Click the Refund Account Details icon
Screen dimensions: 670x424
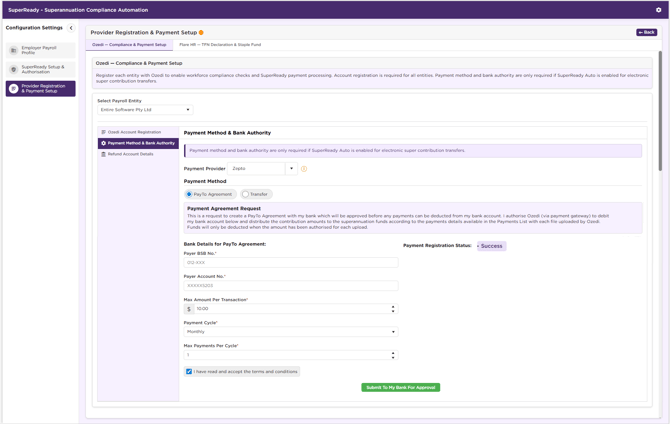coord(103,154)
